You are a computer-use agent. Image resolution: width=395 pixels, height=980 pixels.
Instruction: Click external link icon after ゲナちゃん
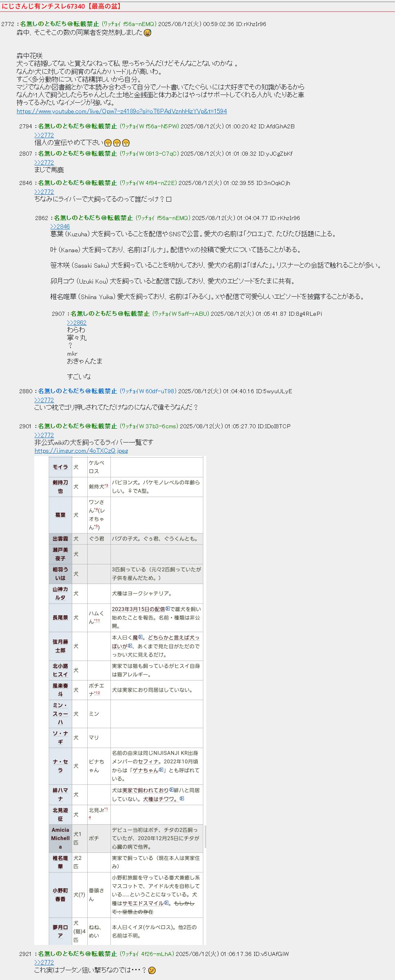(x=161, y=770)
